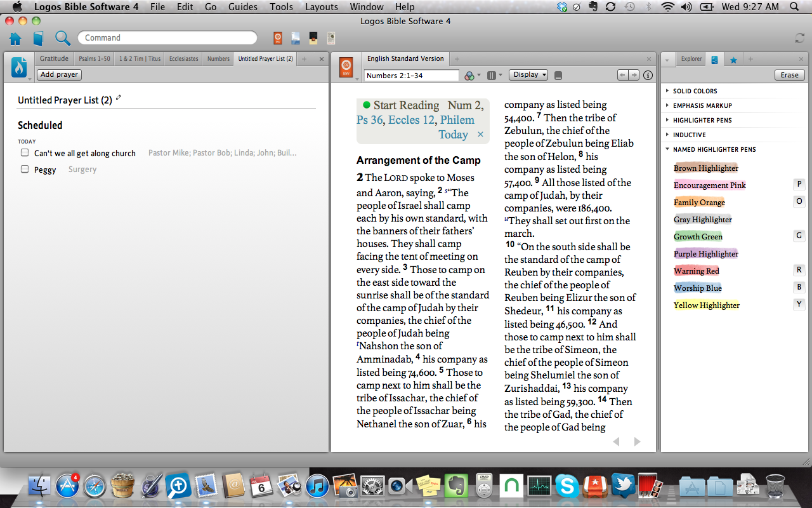Click the sync refresh icon at toolbar right
This screenshot has width=812, height=508.
(799, 38)
